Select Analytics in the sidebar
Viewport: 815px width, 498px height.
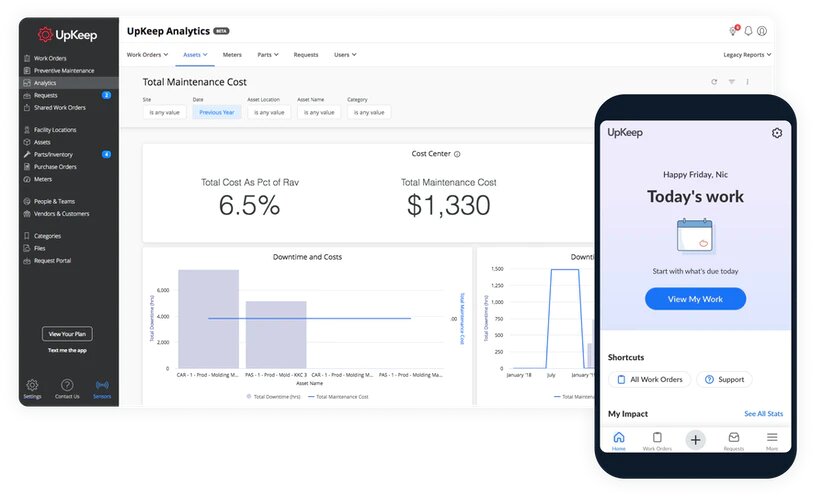point(69,83)
